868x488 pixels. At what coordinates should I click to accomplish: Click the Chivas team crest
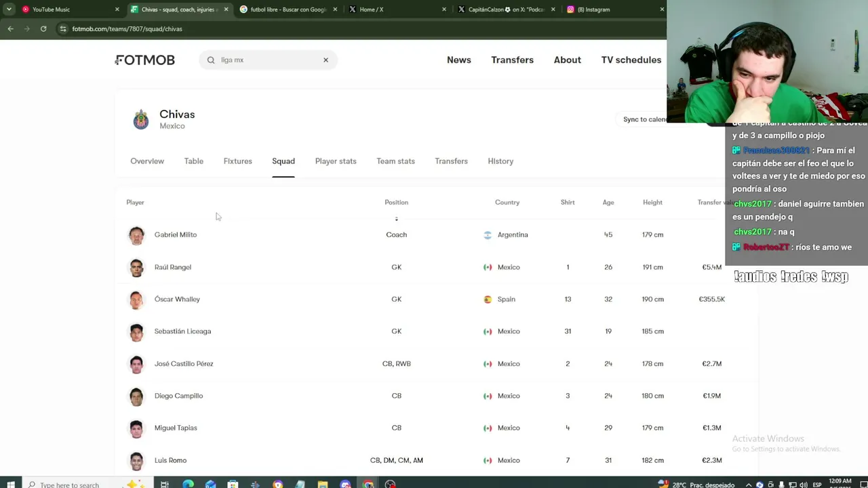coord(141,120)
